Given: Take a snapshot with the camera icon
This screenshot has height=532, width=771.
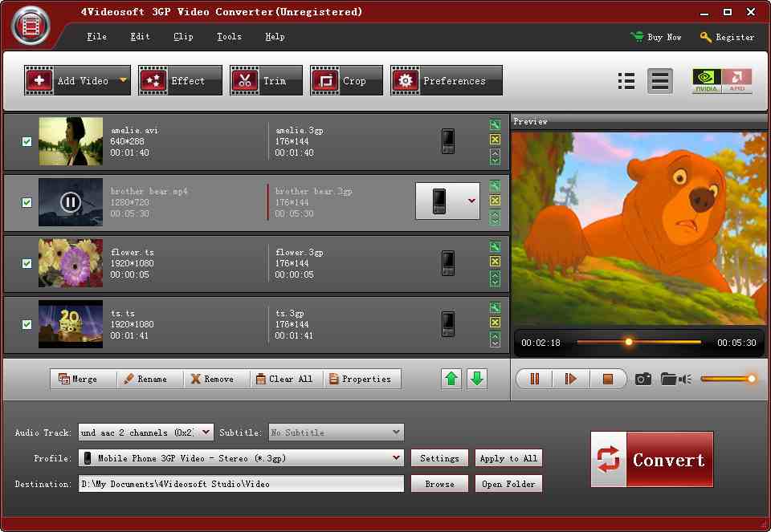Looking at the screenshot, I should (643, 379).
